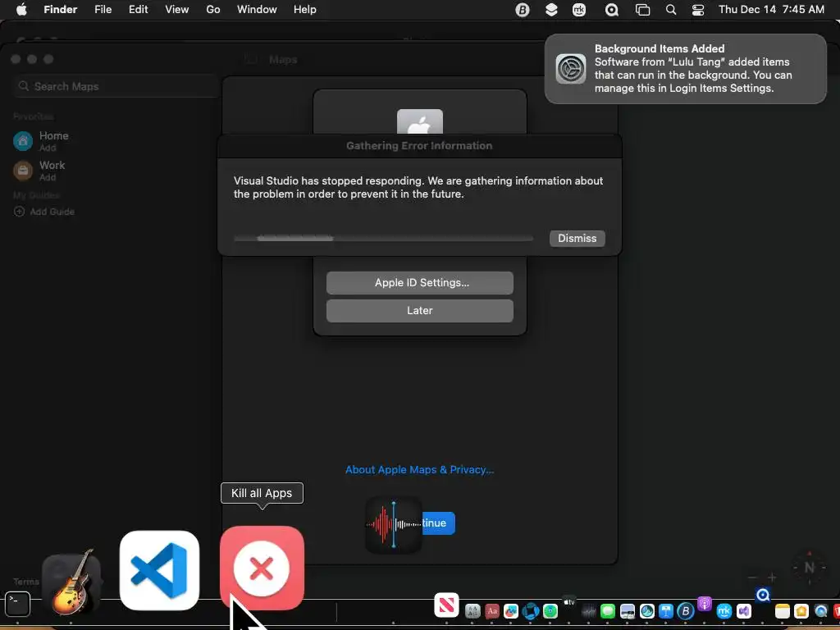
Task: Open Notes in the dock
Action: pyautogui.click(x=782, y=611)
